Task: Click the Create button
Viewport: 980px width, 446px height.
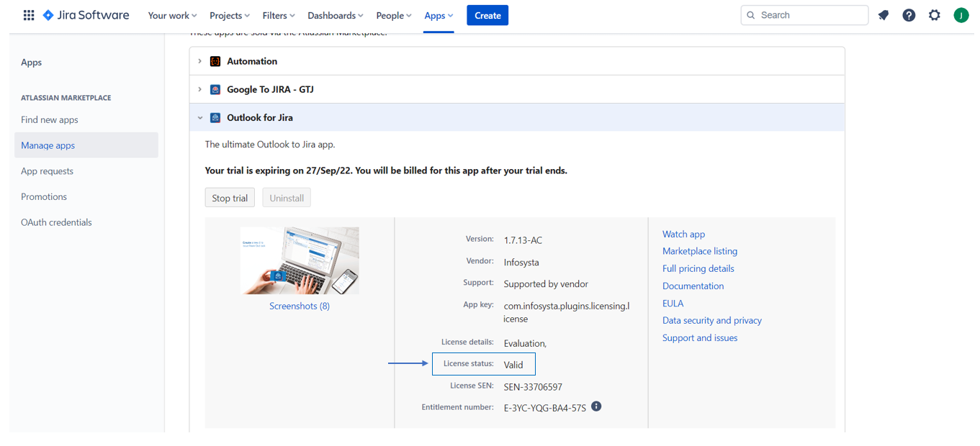Action: click(x=487, y=15)
